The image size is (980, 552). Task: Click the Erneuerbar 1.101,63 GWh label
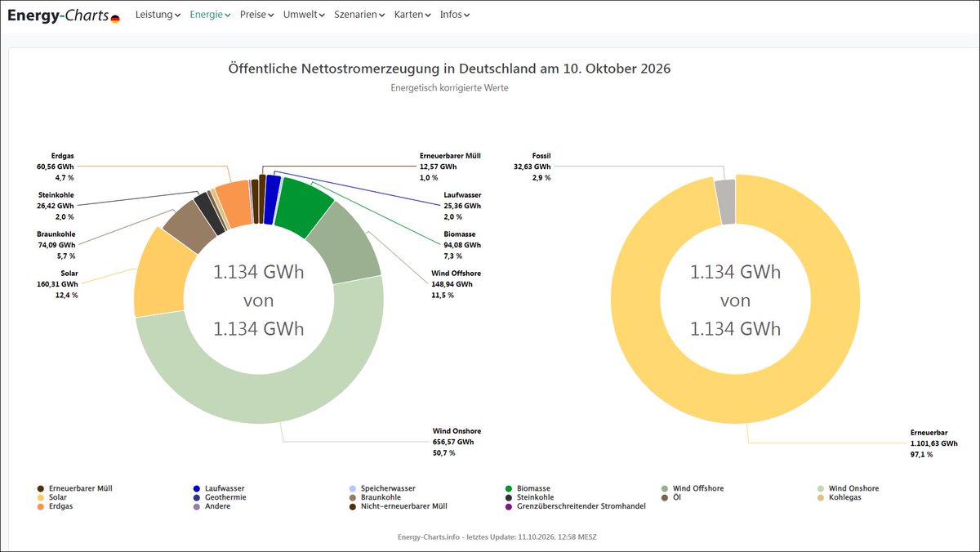[934, 443]
